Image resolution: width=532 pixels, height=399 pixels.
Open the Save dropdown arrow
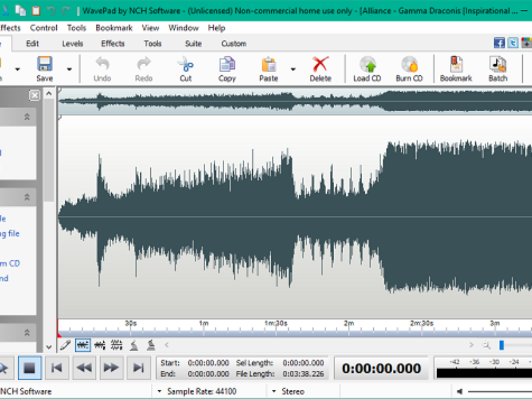[x=69, y=69]
